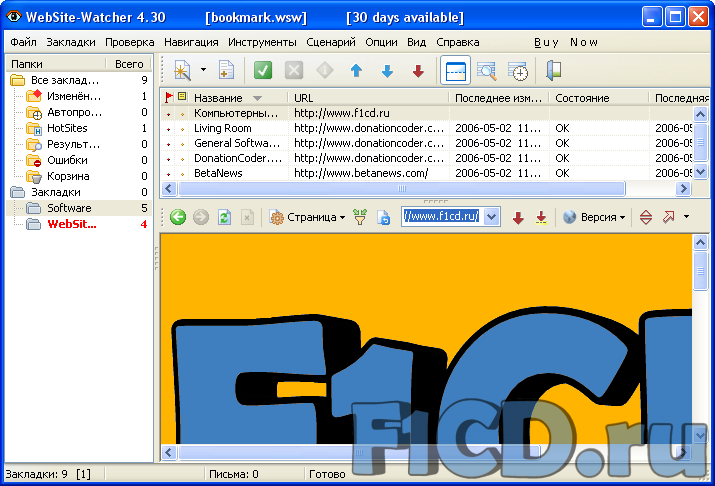Click the grayed stop loading icon
The image size is (715, 486).
pyautogui.click(x=247, y=217)
